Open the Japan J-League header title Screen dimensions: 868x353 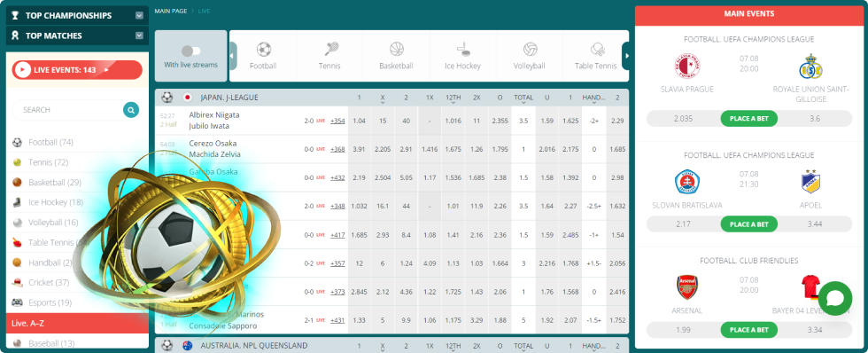coord(229,98)
